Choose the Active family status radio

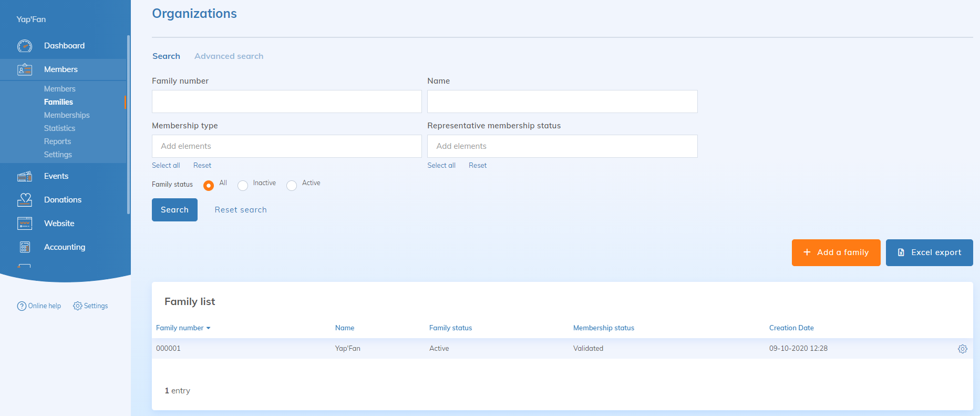[x=292, y=185]
